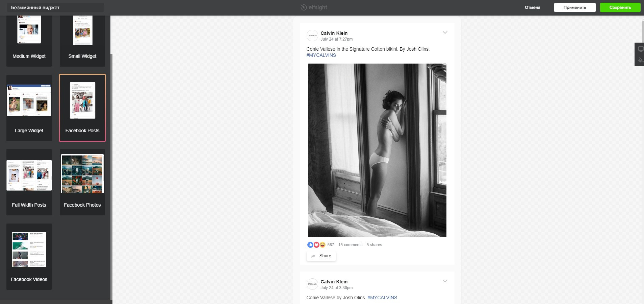Click the heart reaction icon
The image size is (644, 304).
(x=316, y=245)
